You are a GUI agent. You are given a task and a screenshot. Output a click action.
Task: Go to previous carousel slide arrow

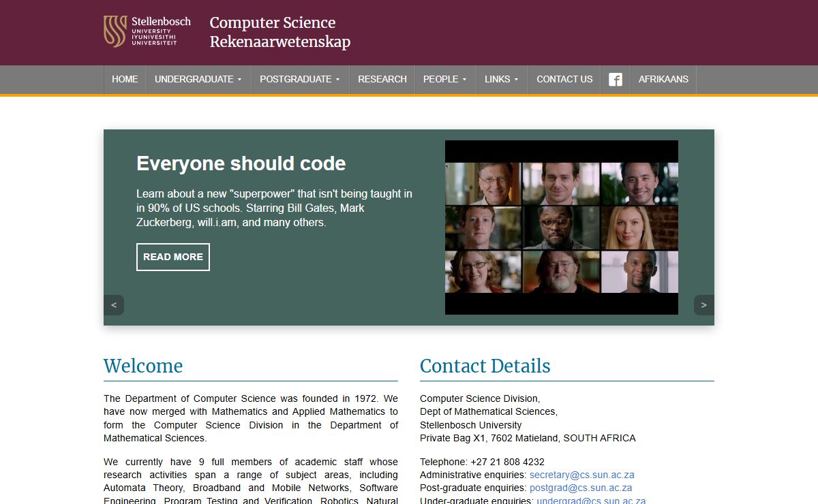click(x=114, y=305)
